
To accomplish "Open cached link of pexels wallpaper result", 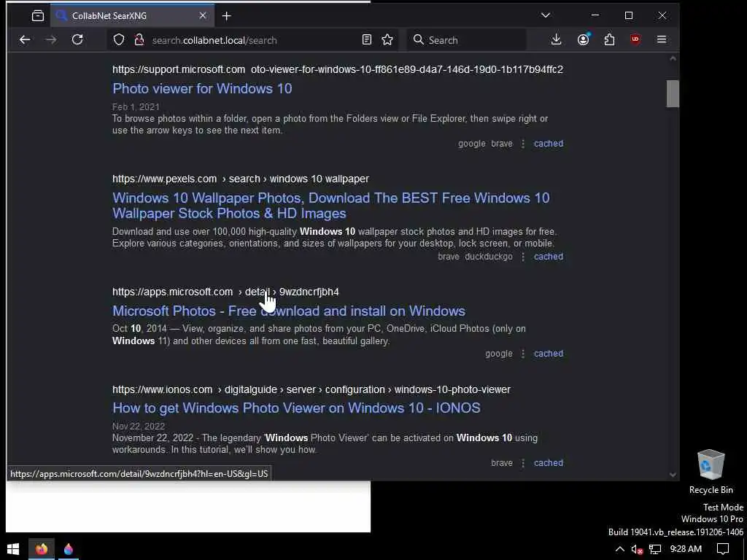I will (549, 256).
